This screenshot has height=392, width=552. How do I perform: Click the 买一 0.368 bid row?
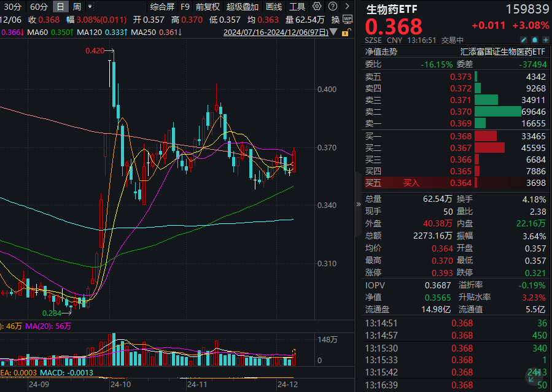[455, 136]
